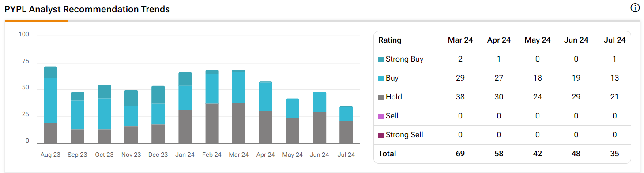
Task: Select the Nov 23 bar in chart
Action: [131, 117]
